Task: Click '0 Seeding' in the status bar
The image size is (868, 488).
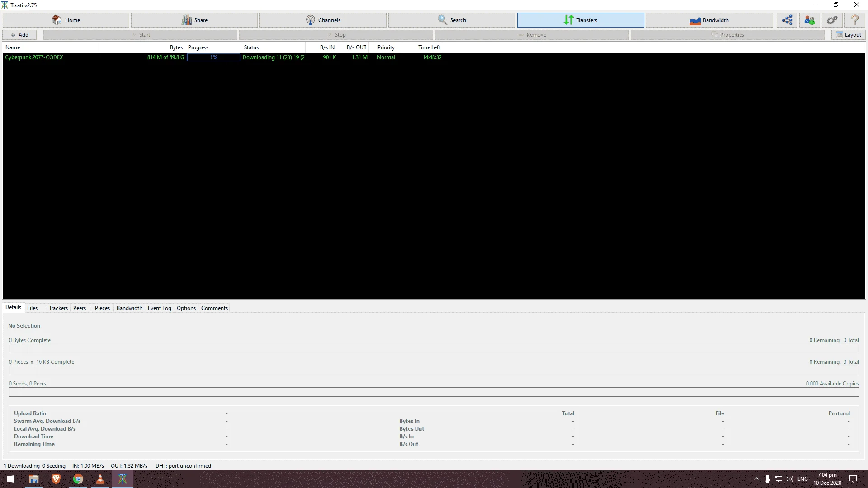Action: 54,466
